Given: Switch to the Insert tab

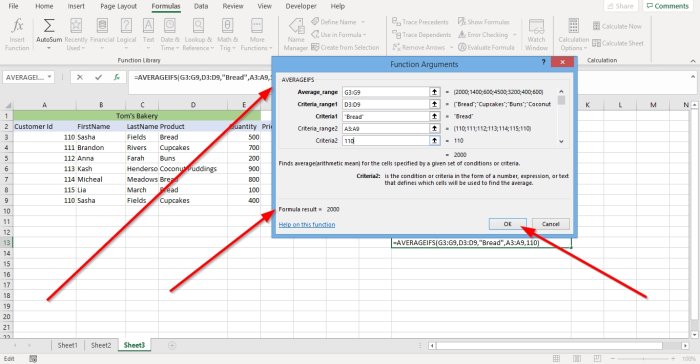Looking at the screenshot, I should pos(76,6).
